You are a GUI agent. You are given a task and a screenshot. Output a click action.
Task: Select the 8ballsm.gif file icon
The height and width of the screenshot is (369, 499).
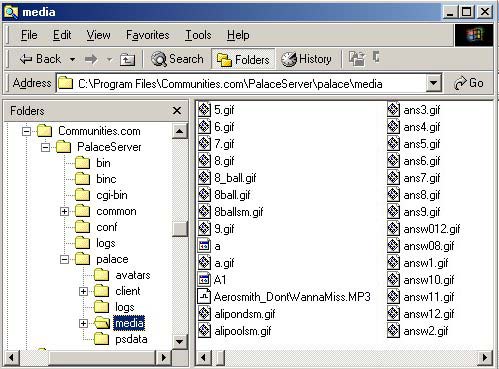point(204,211)
